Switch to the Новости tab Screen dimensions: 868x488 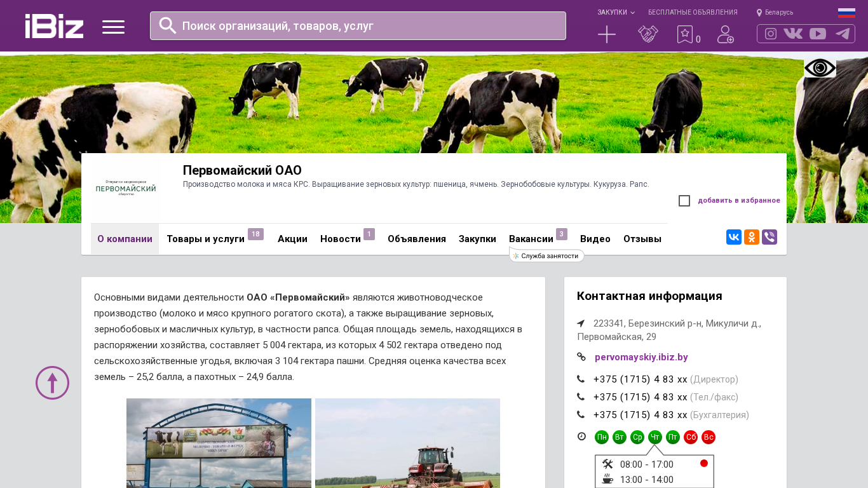pos(348,239)
